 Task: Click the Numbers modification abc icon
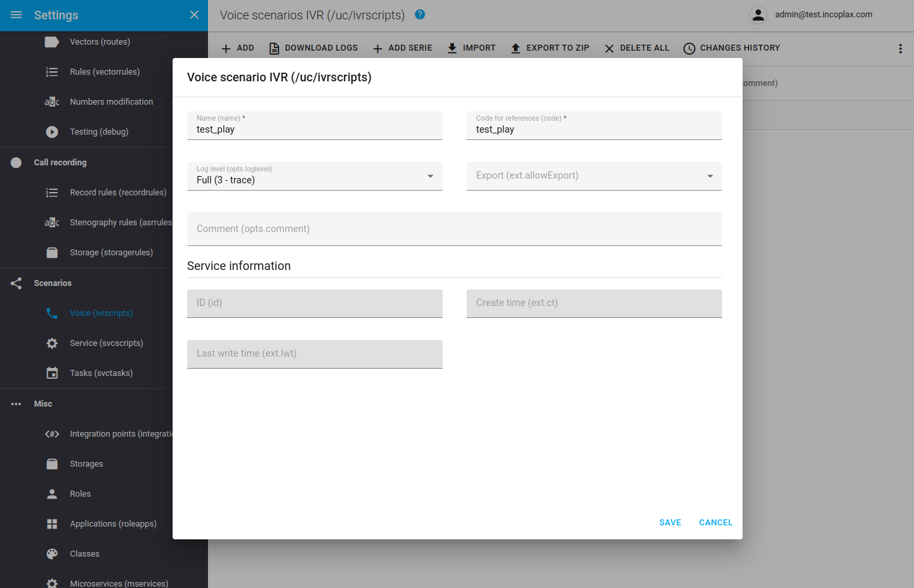click(x=52, y=102)
